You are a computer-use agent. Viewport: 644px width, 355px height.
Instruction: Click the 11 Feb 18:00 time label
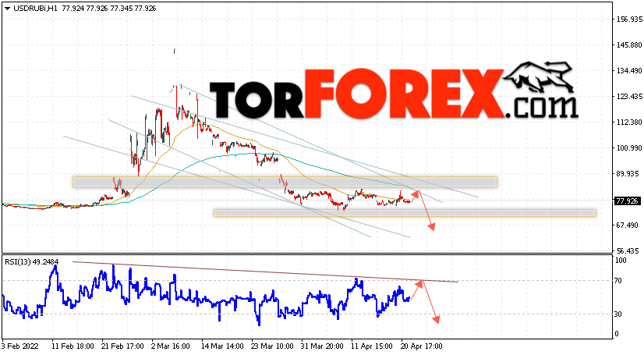[73, 346]
